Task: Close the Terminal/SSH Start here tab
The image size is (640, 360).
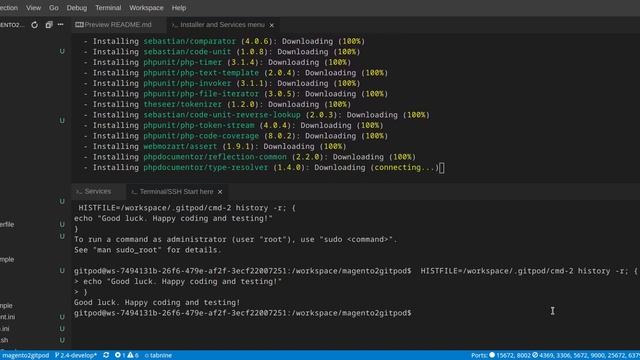Action: [x=220, y=192]
